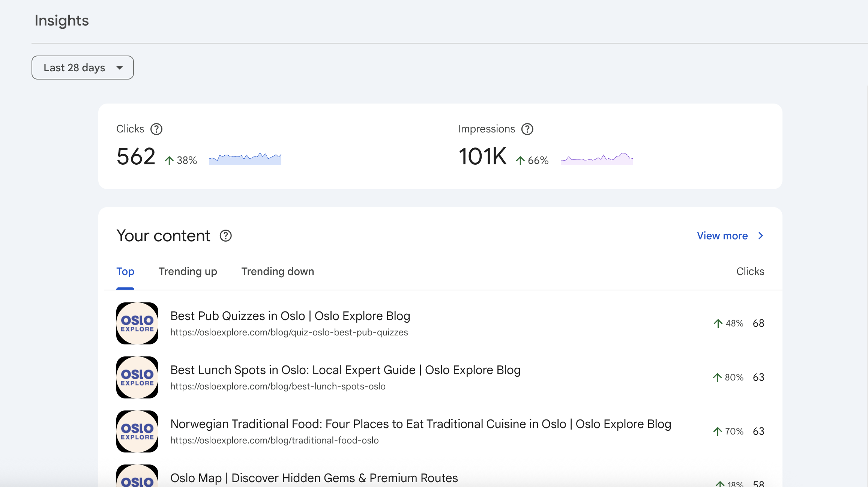868x487 pixels.
Task: Click the Oslo Explore logo beside Norwegian Traditional Food
Action: coord(137,431)
